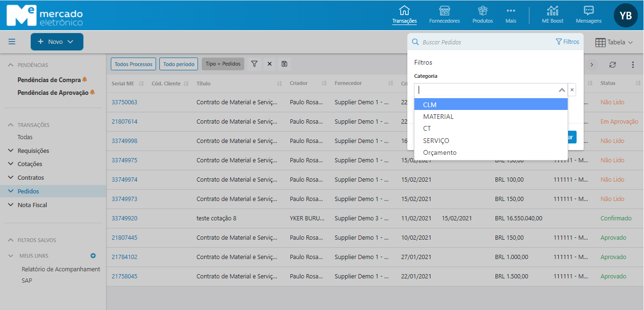Sort by Status column icon
Screen dimensions: 644x310
[638, 84]
